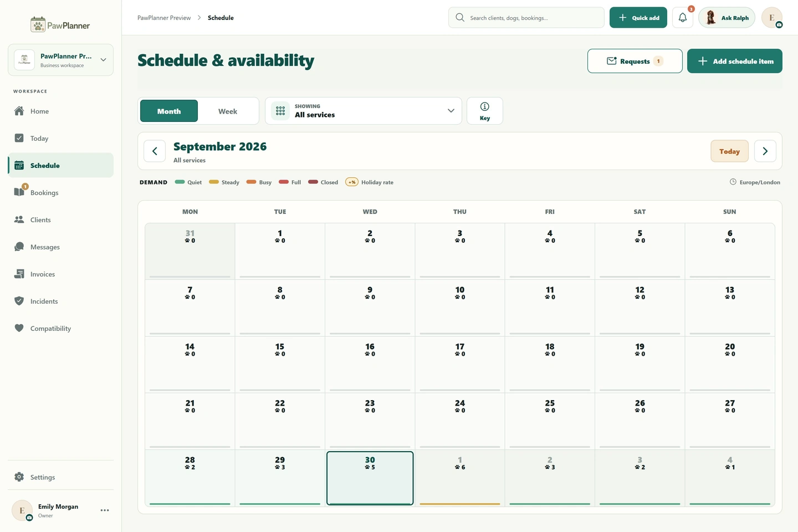This screenshot has width=798, height=532.
Task: Switch to Month view
Action: pos(169,111)
